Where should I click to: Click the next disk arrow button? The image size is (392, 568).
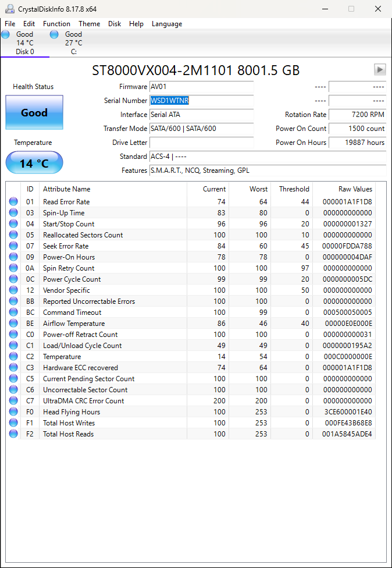pos(380,70)
